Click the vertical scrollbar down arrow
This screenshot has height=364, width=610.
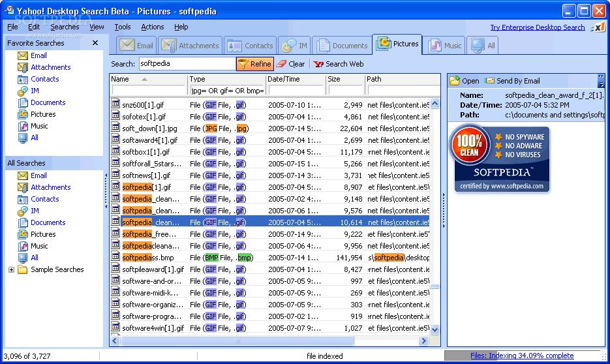(435, 329)
